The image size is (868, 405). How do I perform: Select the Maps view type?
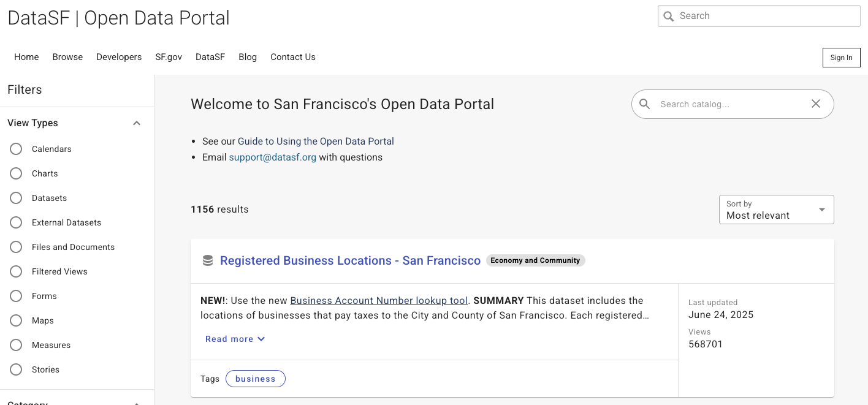tap(16, 320)
